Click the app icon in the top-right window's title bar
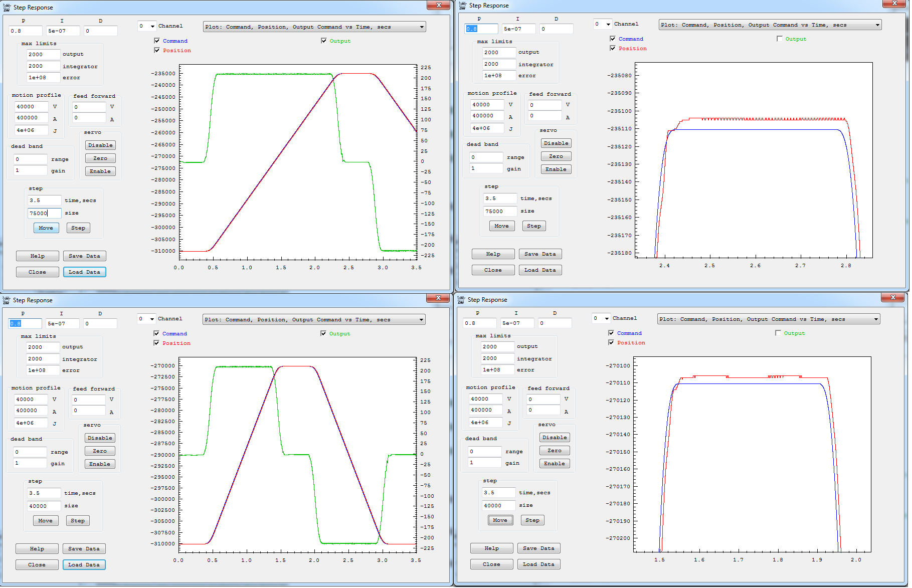This screenshot has width=912, height=588. [x=462, y=6]
